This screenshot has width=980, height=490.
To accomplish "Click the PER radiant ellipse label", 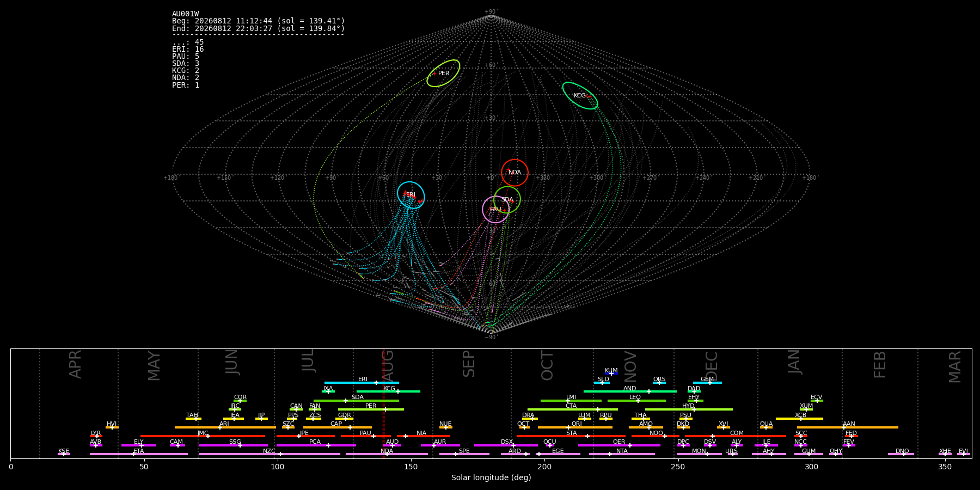I will (x=444, y=73).
